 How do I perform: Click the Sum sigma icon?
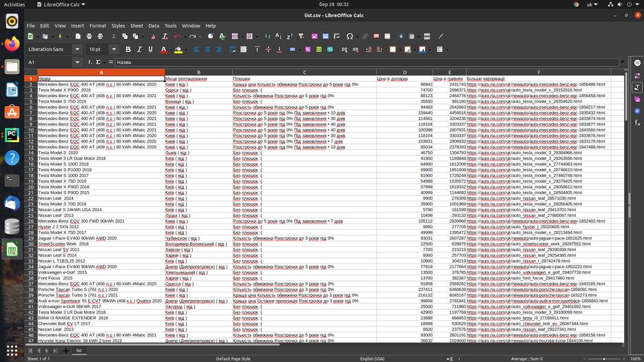click(x=98, y=62)
